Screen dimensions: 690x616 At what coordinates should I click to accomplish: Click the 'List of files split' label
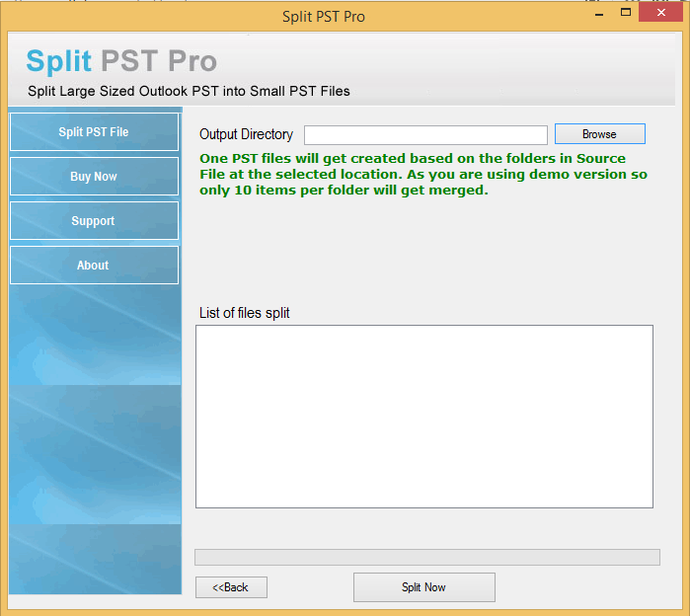pyautogui.click(x=244, y=313)
